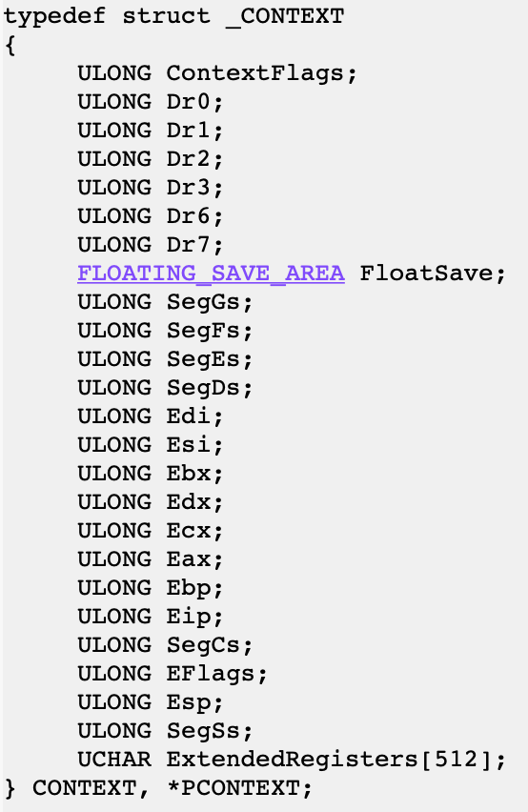
Task: Click the Ebx register field
Action: click(x=189, y=474)
